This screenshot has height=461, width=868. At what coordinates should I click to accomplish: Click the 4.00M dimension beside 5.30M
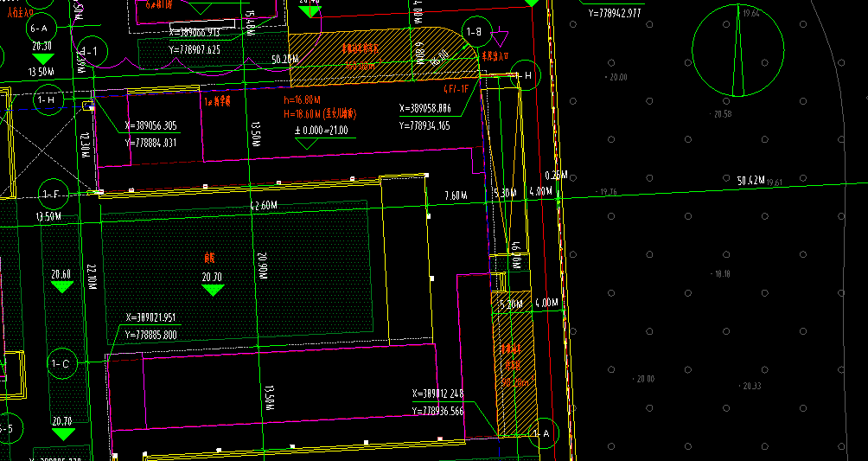pyautogui.click(x=540, y=192)
